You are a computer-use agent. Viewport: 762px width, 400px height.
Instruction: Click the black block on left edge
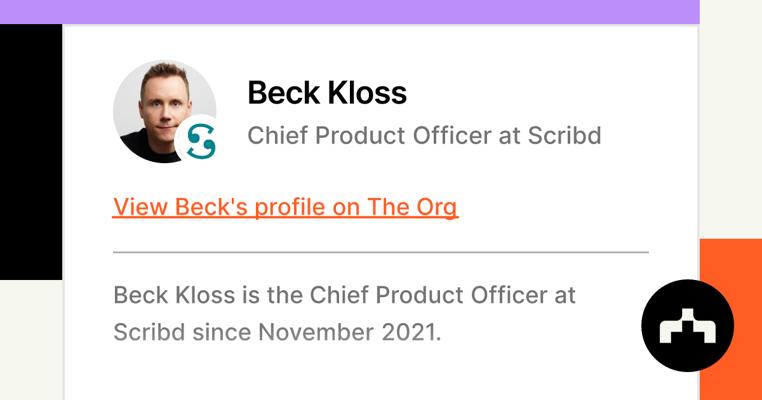(x=30, y=150)
